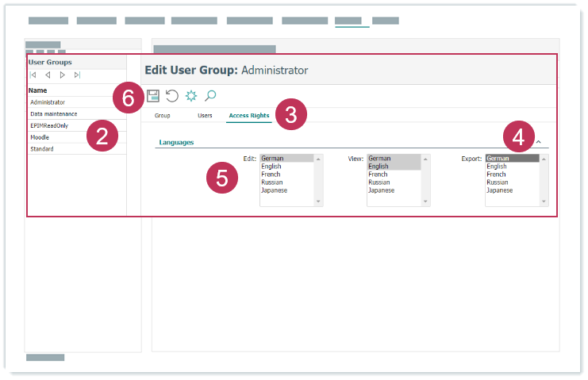Image resolution: width=588 pixels, height=380 pixels.
Task: Select the EPIMReadOnly user group
Action: tap(49, 125)
